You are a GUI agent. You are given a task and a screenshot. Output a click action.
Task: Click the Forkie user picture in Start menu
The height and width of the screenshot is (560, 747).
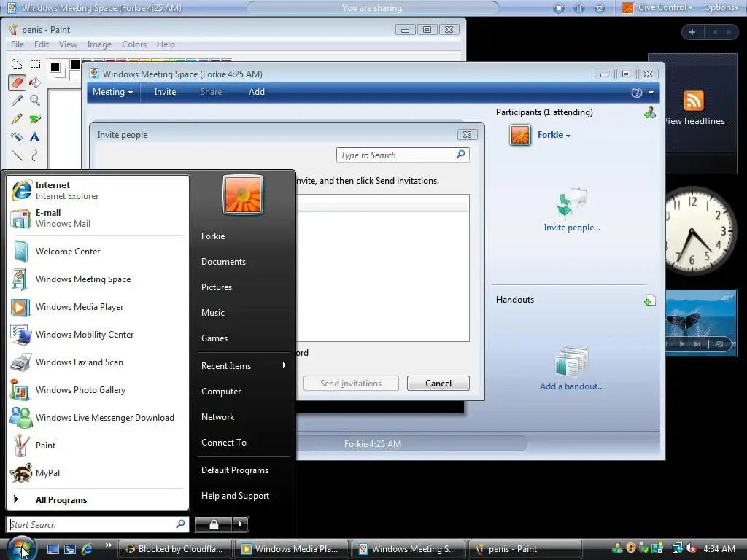point(242,195)
